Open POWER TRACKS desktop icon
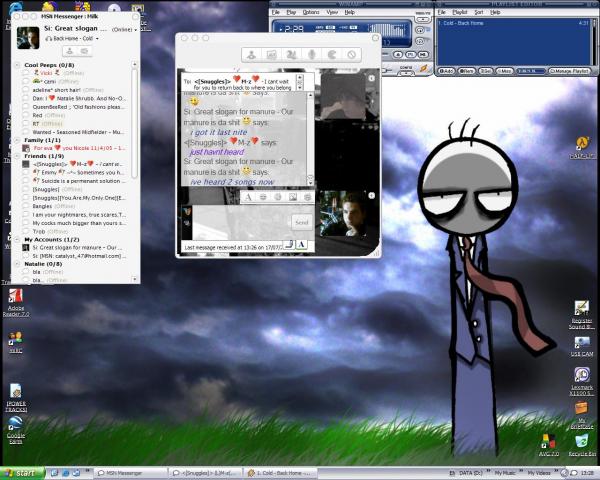 pyautogui.click(x=16, y=397)
